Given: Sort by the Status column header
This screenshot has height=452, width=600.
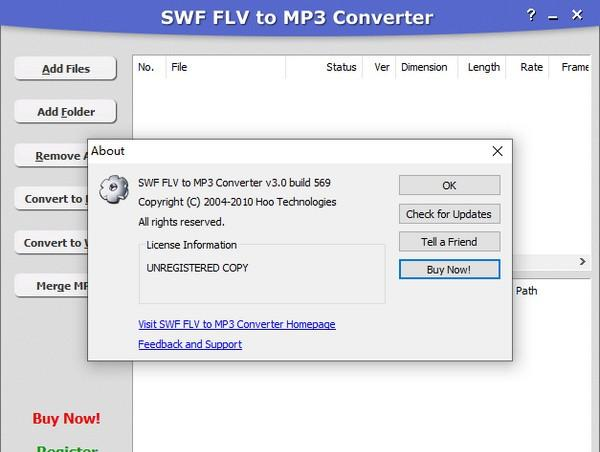Looking at the screenshot, I should pos(324,67).
